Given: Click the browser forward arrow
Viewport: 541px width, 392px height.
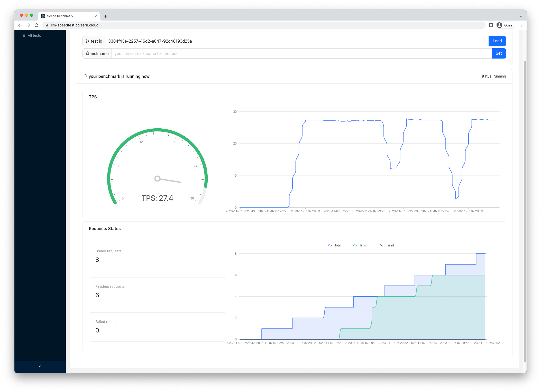Looking at the screenshot, I should click(x=28, y=25).
